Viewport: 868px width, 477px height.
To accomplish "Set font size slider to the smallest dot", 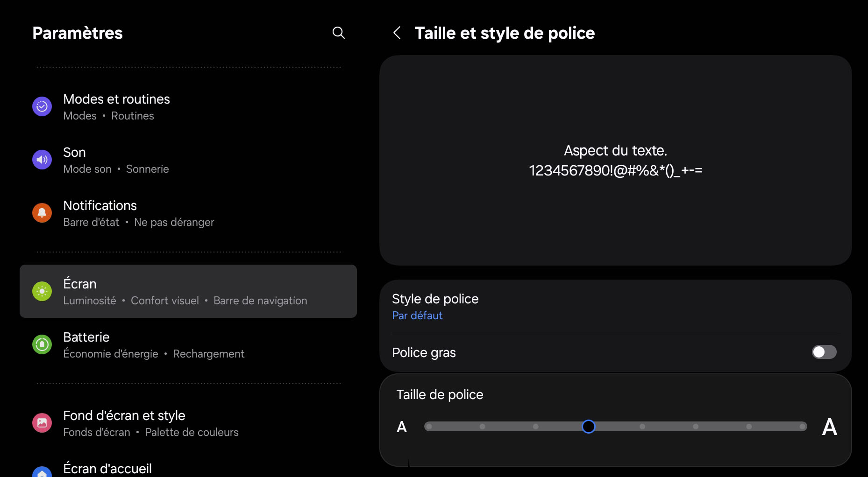I will (x=429, y=427).
